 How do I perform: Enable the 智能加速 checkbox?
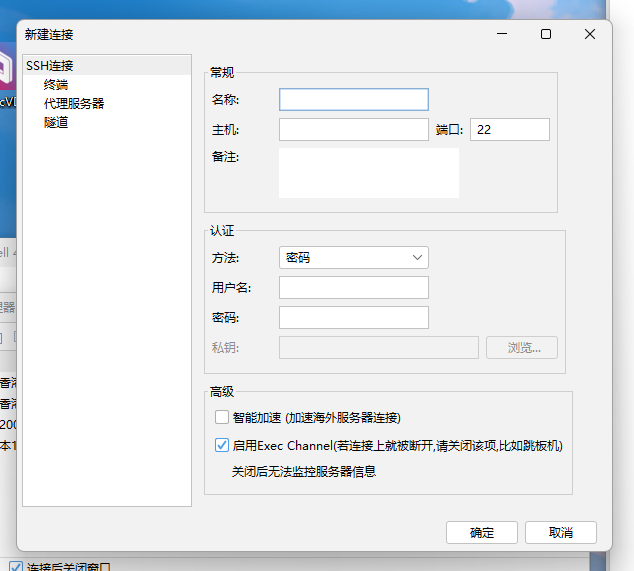click(x=222, y=417)
